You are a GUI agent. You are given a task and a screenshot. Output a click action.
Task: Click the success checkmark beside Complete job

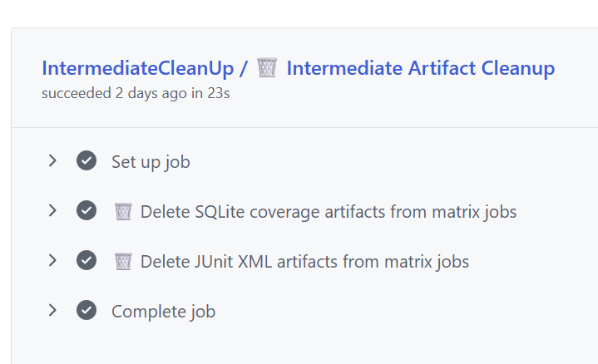coord(86,311)
